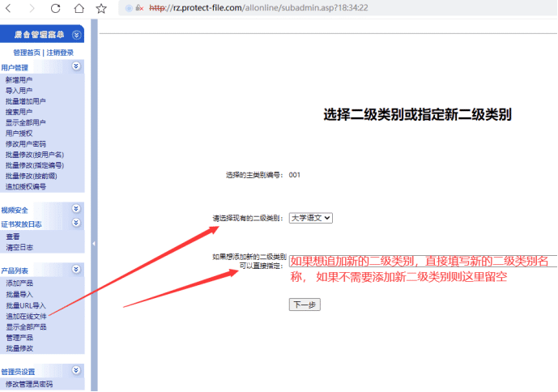This screenshot has width=558, height=392.
Task: Bookmark the page with the star icon
Action: click(101, 8)
